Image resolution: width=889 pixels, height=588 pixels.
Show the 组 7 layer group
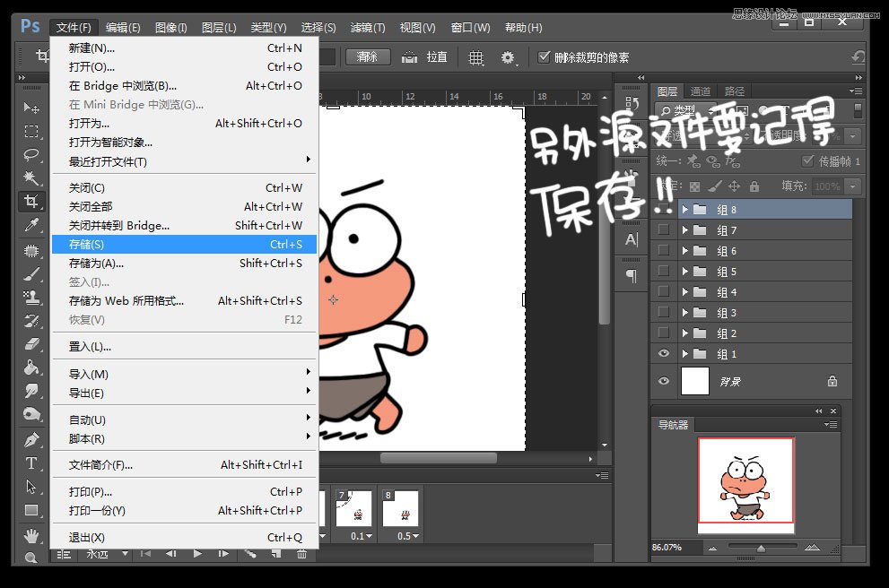coord(663,229)
